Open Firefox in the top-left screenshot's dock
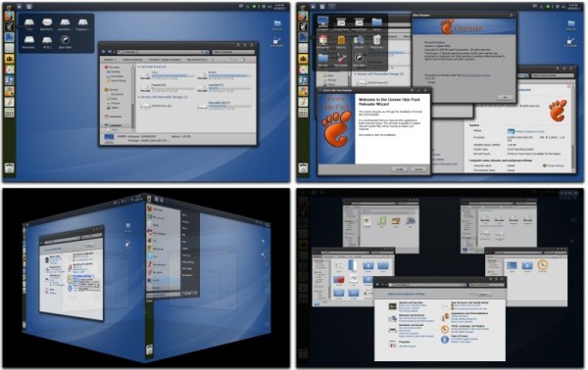 coord(9,16)
